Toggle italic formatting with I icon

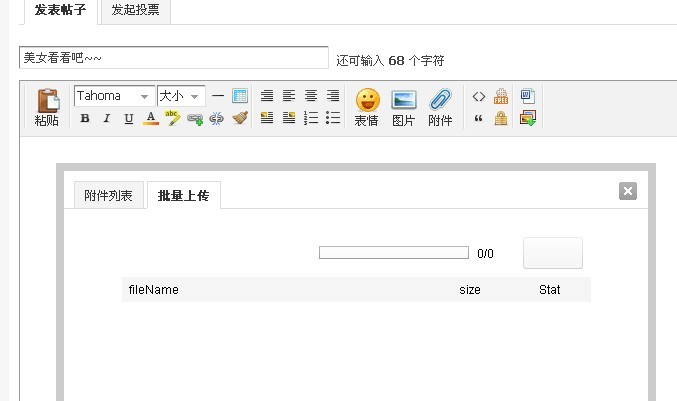tap(107, 118)
